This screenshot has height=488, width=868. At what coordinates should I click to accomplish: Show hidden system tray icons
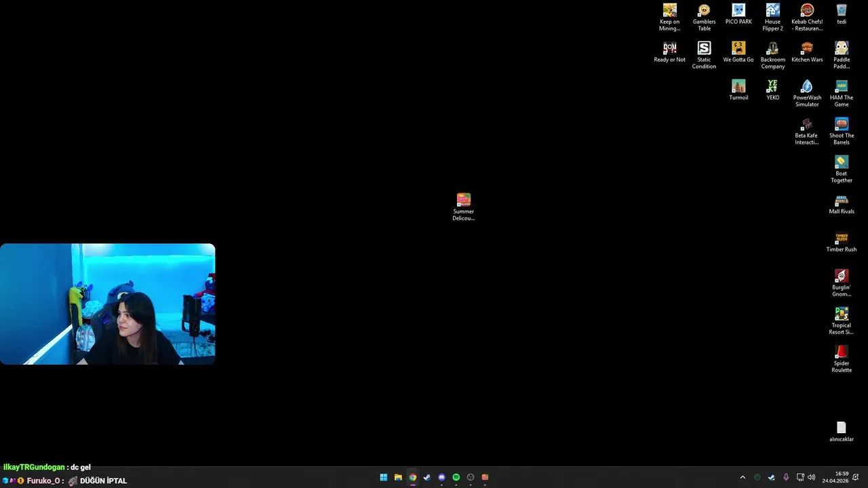coord(743,477)
